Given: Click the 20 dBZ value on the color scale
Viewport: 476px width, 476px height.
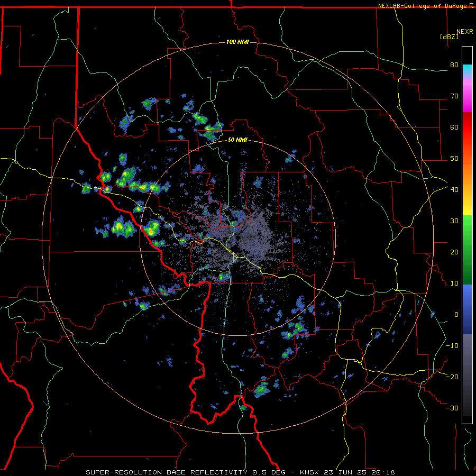Looking at the screenshot, I should 454,252.
